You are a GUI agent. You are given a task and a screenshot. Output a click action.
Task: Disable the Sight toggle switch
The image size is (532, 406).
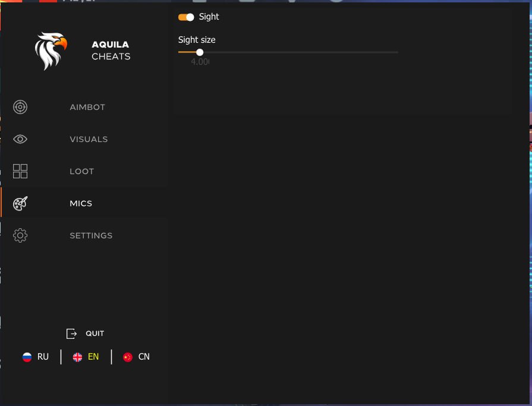tap(186, 17)
